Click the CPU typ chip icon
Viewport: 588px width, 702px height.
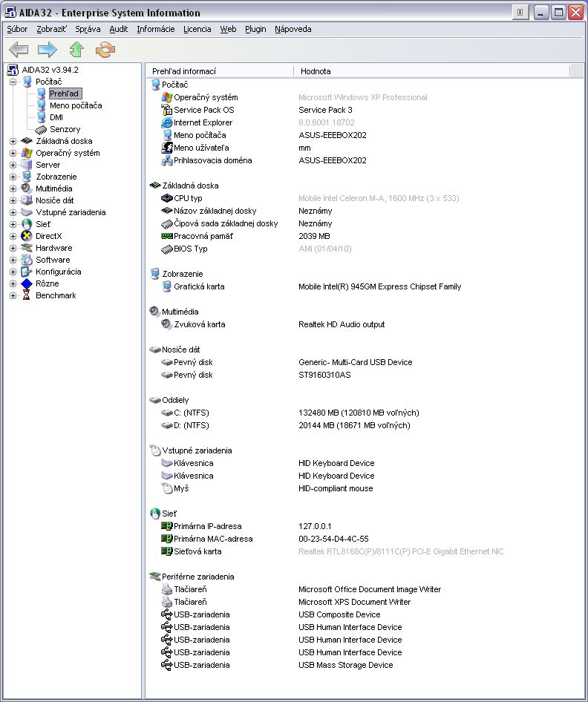click(x=167, y=198)
